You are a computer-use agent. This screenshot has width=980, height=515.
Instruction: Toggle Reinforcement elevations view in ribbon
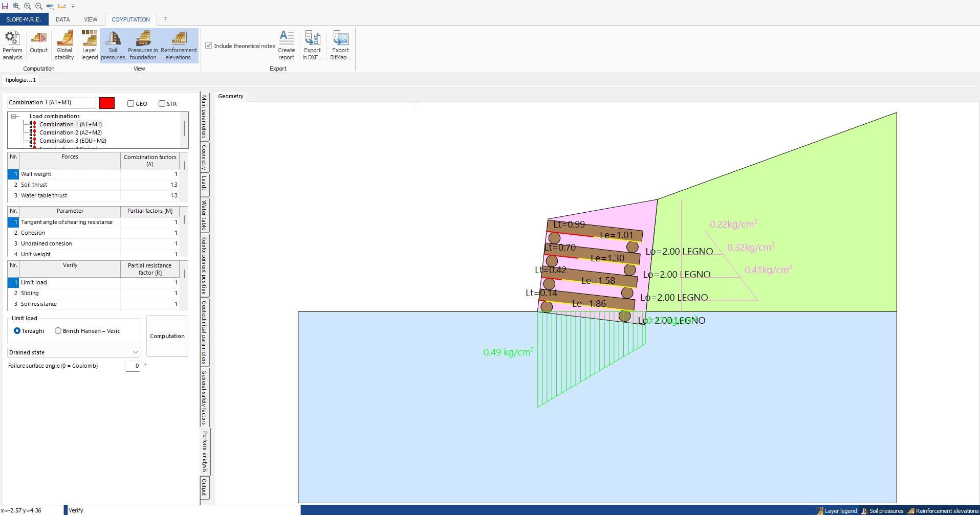point(179,45)
